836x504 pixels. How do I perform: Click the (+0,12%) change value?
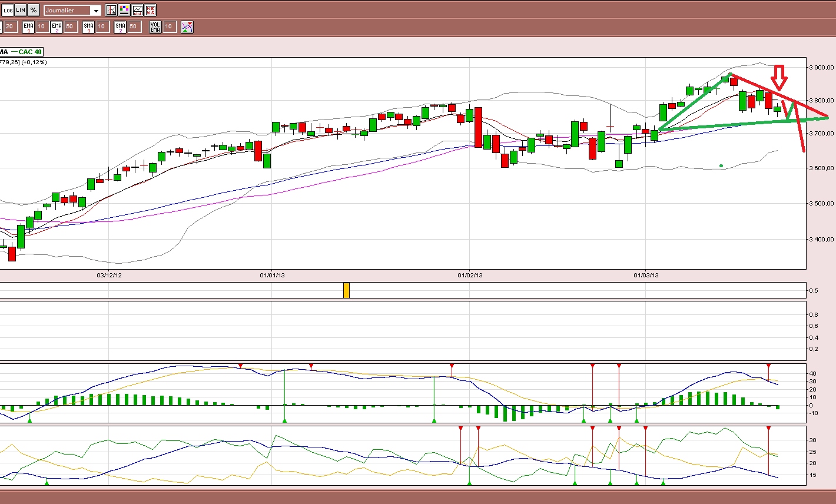coord(34,62)
